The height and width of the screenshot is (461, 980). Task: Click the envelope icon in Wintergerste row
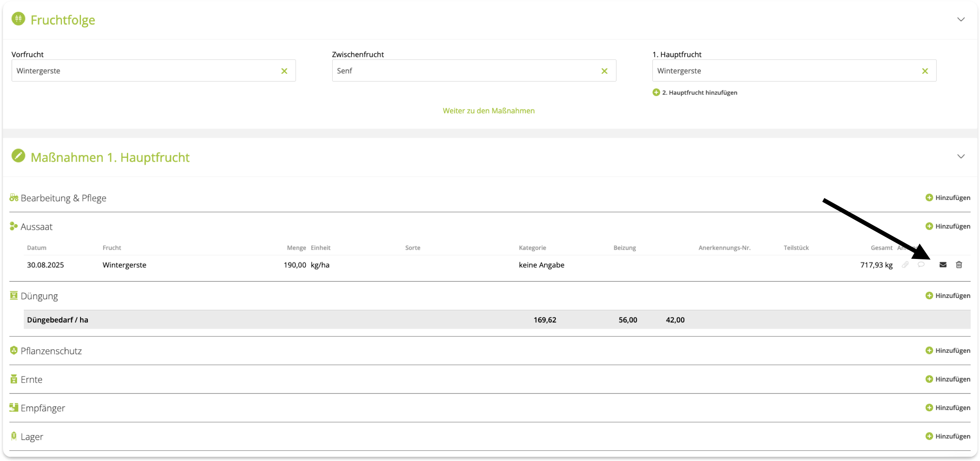pyautogui.click(x=943, y=265)
